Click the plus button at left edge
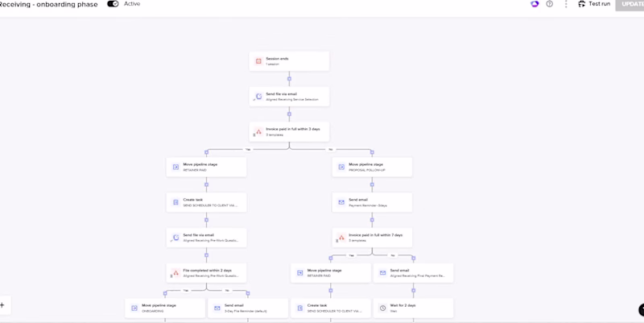The width and height of the screenshot is (644, 323). pos(2,305)
